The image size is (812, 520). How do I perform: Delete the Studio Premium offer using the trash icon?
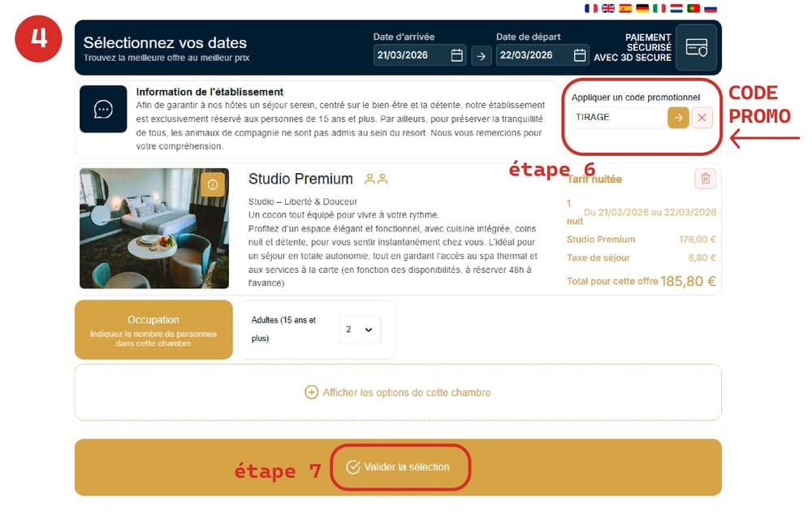706,178
